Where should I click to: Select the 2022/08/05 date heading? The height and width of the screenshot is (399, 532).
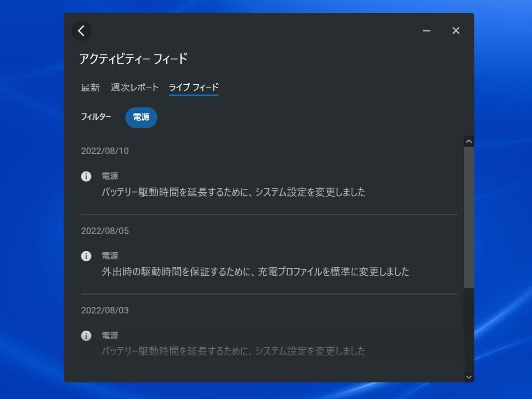point(105,231)
